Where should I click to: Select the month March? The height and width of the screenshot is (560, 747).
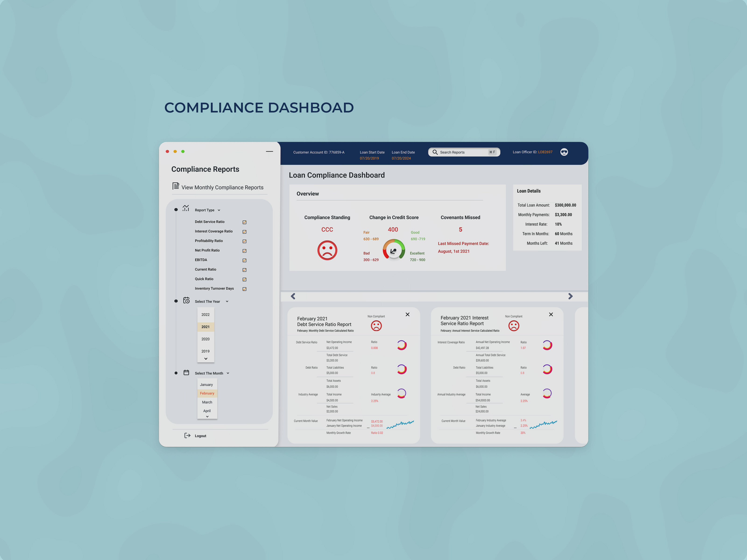pos(207,402)
